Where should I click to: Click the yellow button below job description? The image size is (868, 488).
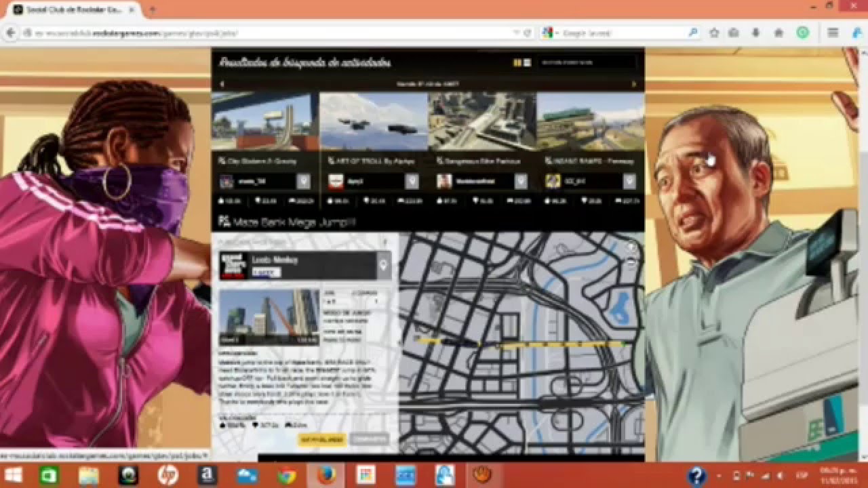[x=321, y=440]
